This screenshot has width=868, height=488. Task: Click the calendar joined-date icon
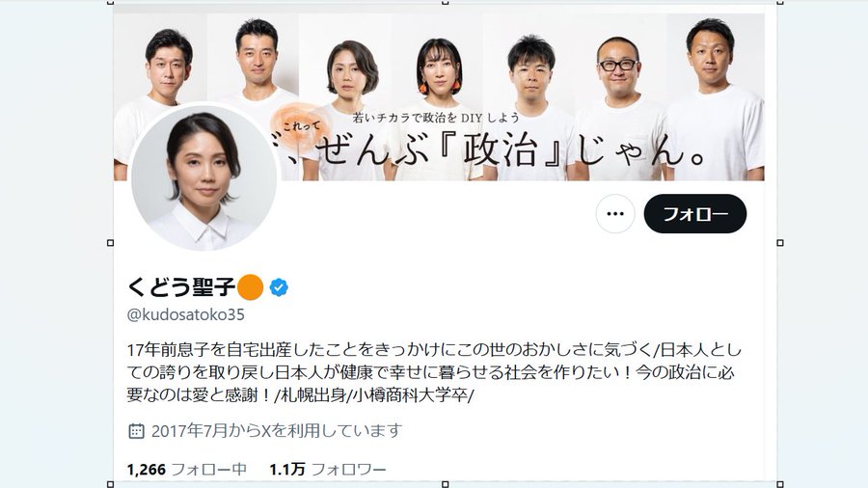(136, 430)
